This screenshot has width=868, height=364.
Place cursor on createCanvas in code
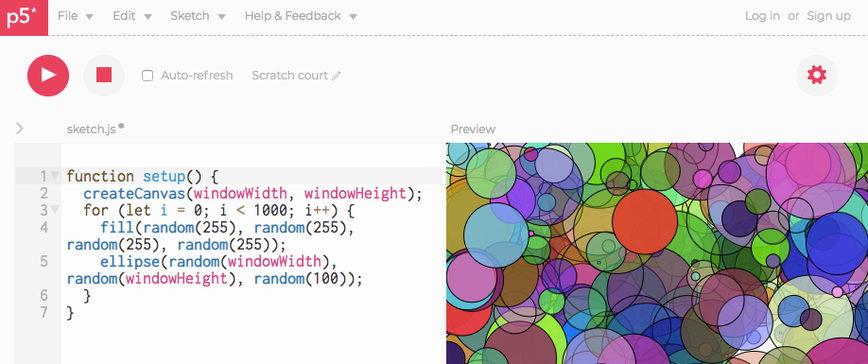tap(134, 194)
